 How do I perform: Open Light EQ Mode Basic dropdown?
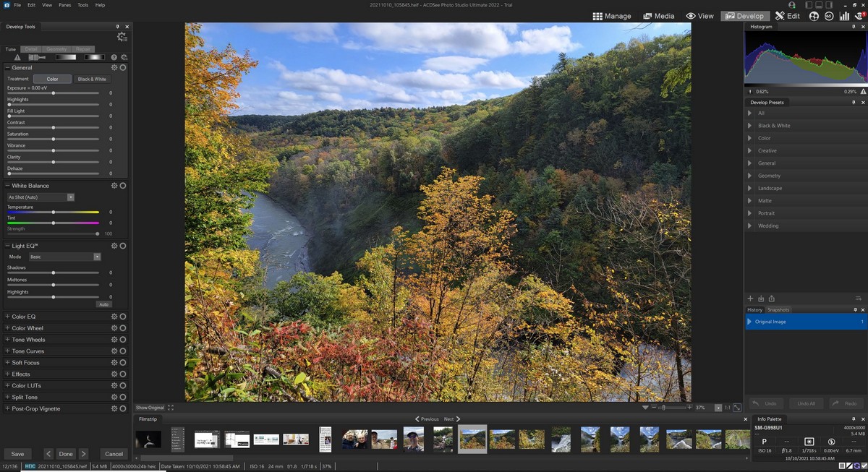pos(64,257)
